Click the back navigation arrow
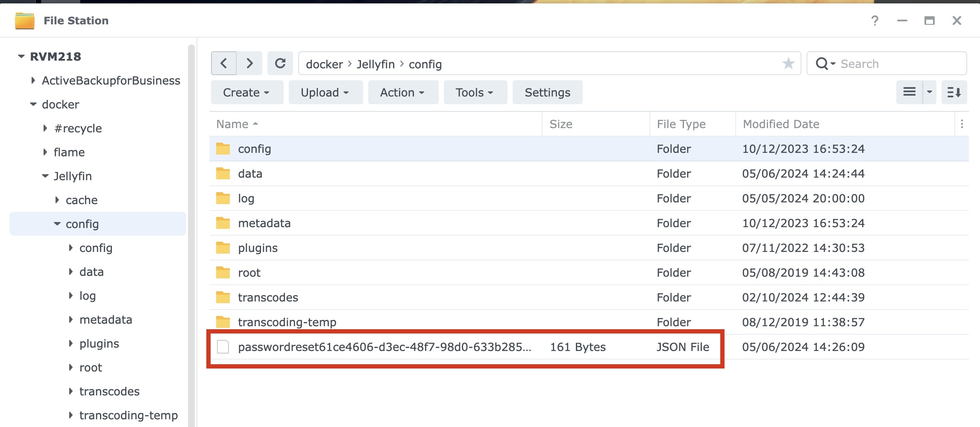980x427 pixels. pyautogui.click(x=223, y=64)
